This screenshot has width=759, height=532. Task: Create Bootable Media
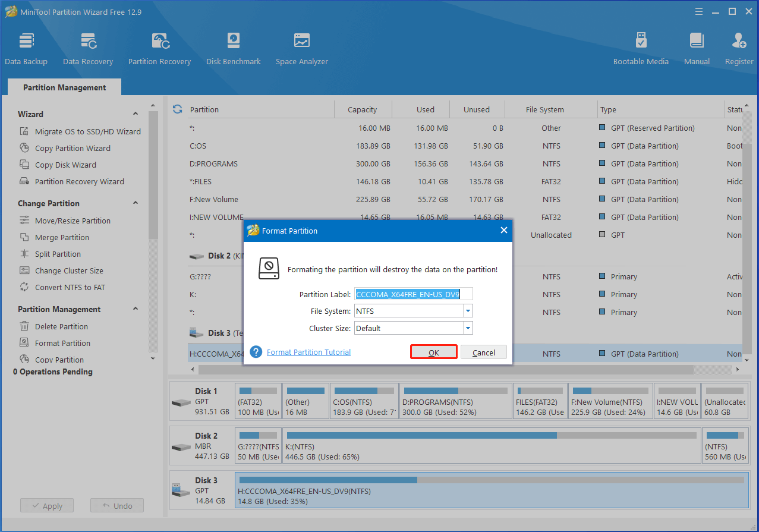[x=641, y=49]
